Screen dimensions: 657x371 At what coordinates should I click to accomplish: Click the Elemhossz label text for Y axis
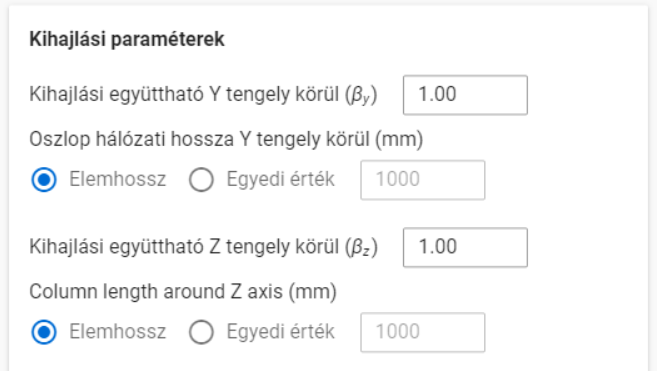[118, 179]
